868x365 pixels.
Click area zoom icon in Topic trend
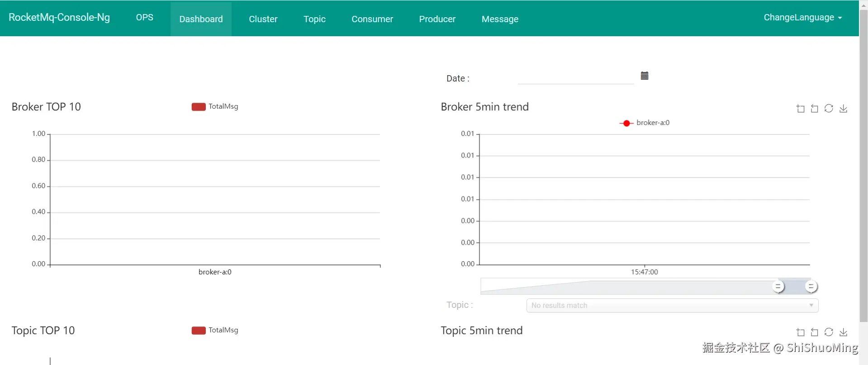[801, 332]
